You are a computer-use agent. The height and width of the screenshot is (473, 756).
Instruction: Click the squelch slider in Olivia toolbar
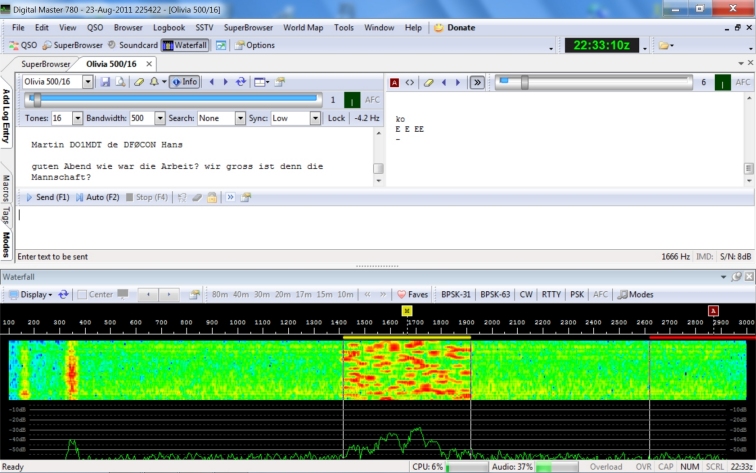(x=37, y=100)
